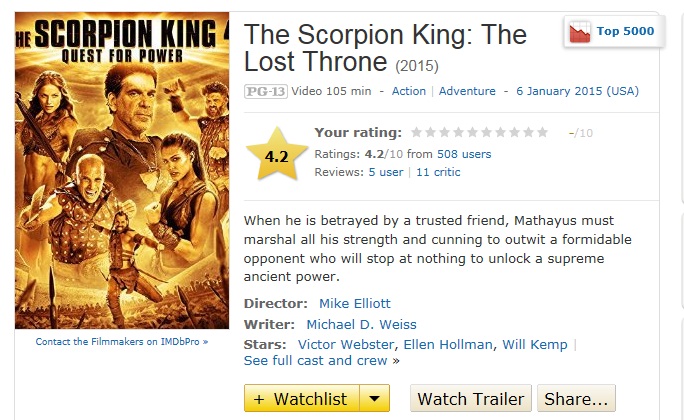Add movie to Watchlist
Screen dimensions: 684x420
click(x=300, y=399)
